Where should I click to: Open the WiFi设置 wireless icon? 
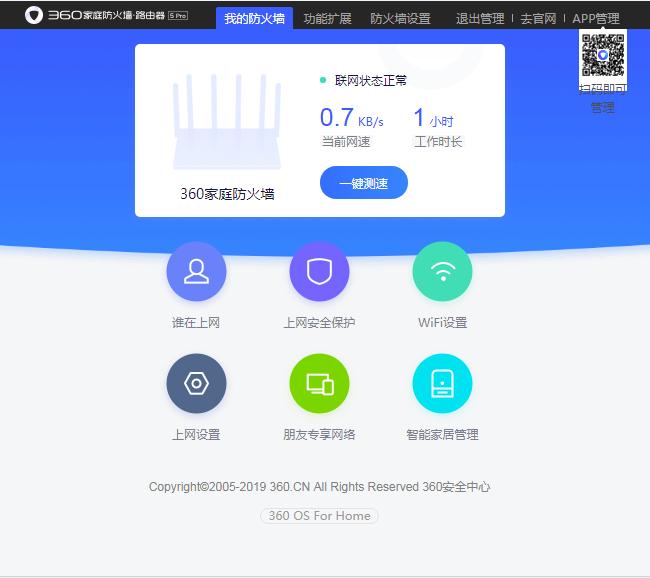coord(442,272)
